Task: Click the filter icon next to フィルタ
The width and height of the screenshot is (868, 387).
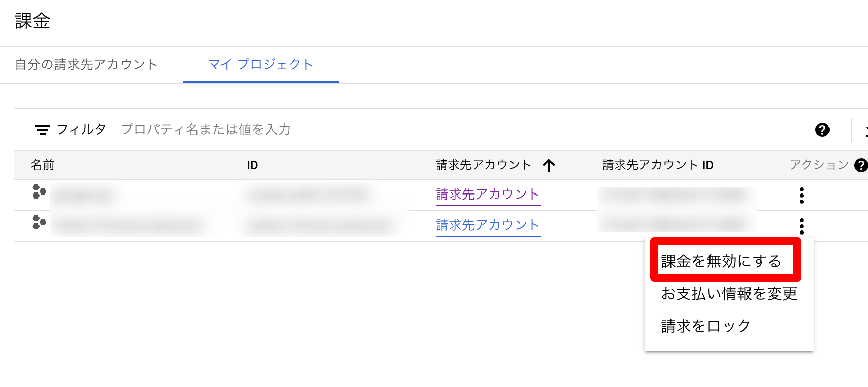Action: (x=43, y=129)
